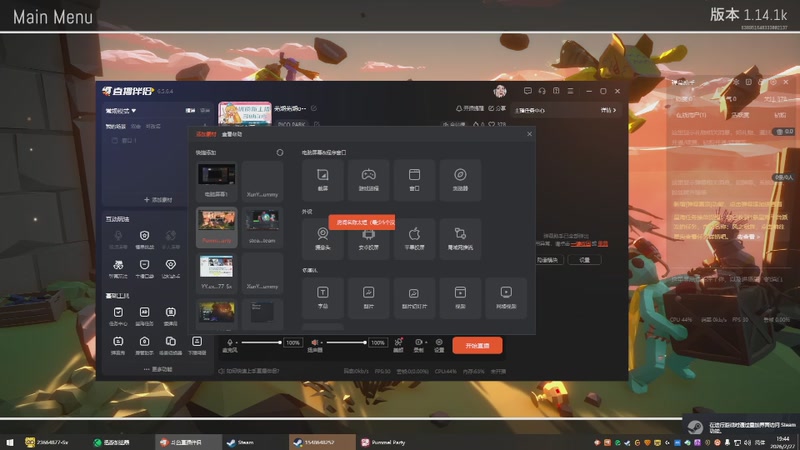Open Steam from the taskbar
The height and width of the screenshot is (450, 800).
(240, 442)
